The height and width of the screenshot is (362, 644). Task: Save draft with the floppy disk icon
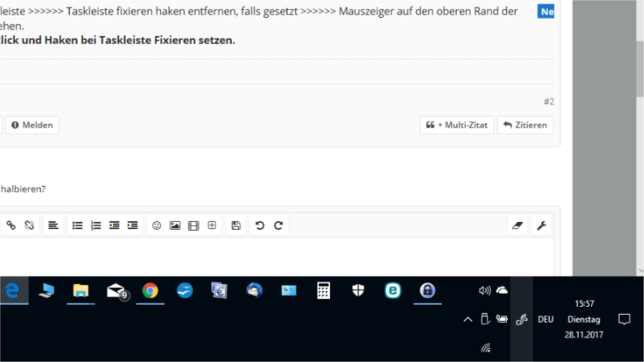[x=236, y=225]
